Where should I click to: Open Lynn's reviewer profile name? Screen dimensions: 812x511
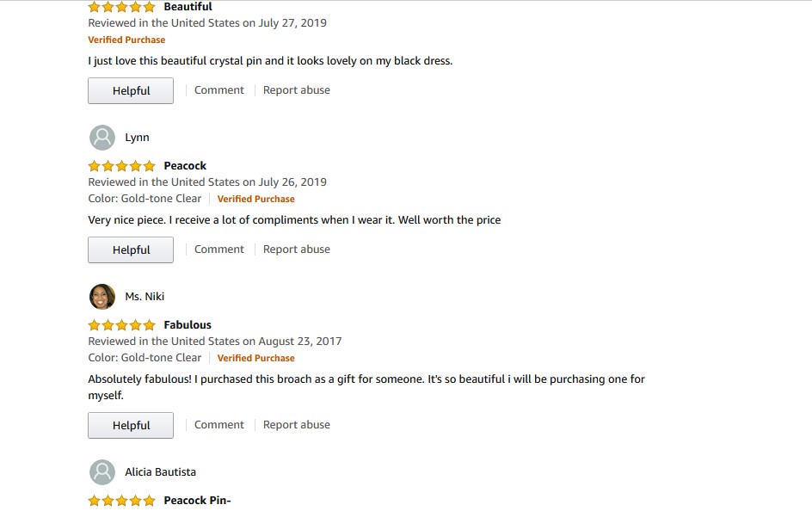click(137, 138)
